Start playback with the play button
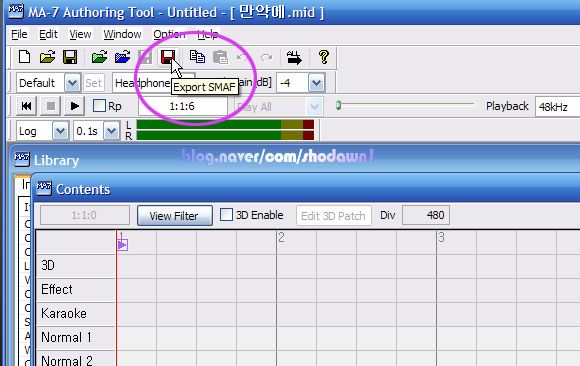580x366 pixels. [74, 107]
